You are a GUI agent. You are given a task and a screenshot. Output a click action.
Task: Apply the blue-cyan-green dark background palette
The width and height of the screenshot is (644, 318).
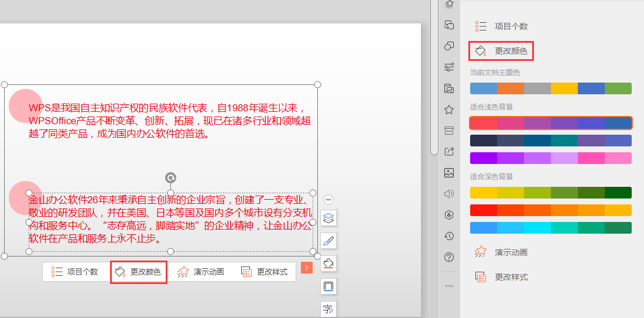551,228
